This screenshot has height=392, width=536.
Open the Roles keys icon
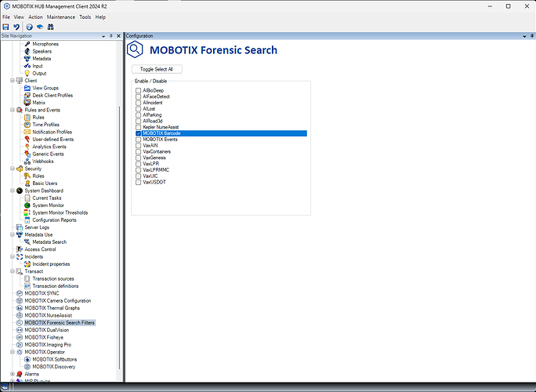(27, 176)
